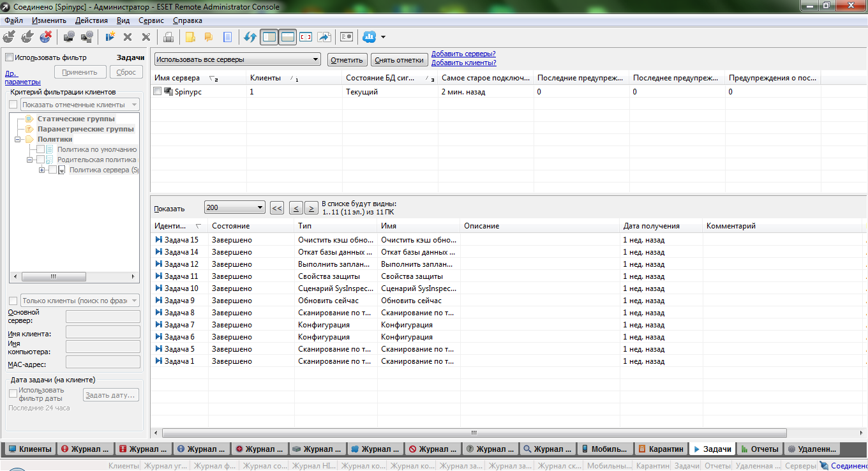Screen dimensions: 868x471
Task: Click the 'Добавить клиенты?' link
Action: coord(464,63)
